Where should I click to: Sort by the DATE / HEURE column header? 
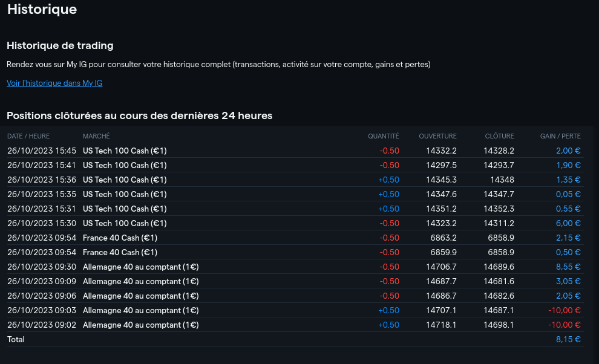(28, 136)
